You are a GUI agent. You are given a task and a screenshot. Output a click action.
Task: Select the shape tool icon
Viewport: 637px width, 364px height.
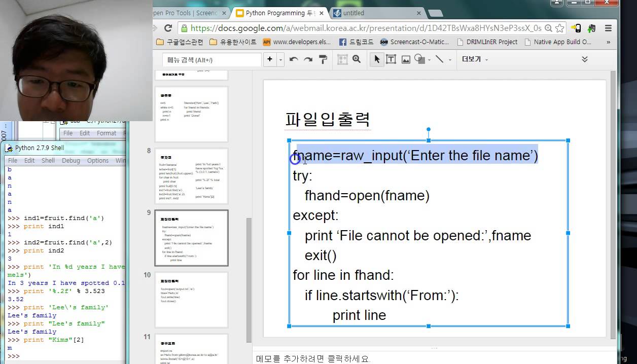419,59
